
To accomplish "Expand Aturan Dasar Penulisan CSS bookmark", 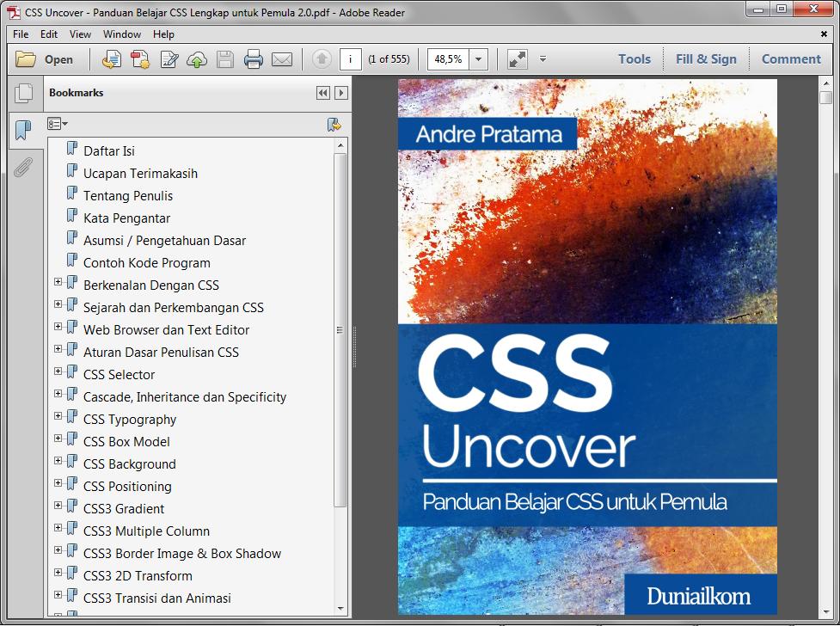I will click(x=58, y=349).
